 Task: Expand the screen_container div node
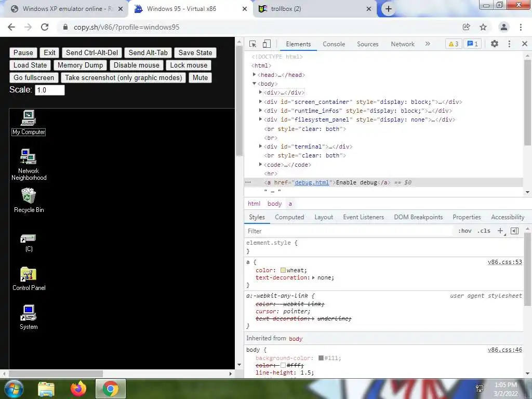coord(260,101)
